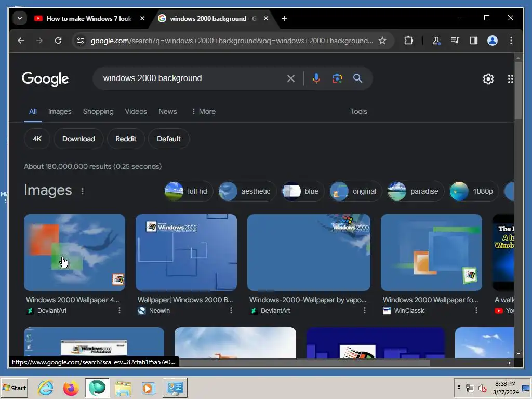Search by image with Google Lens

[337, 79]
